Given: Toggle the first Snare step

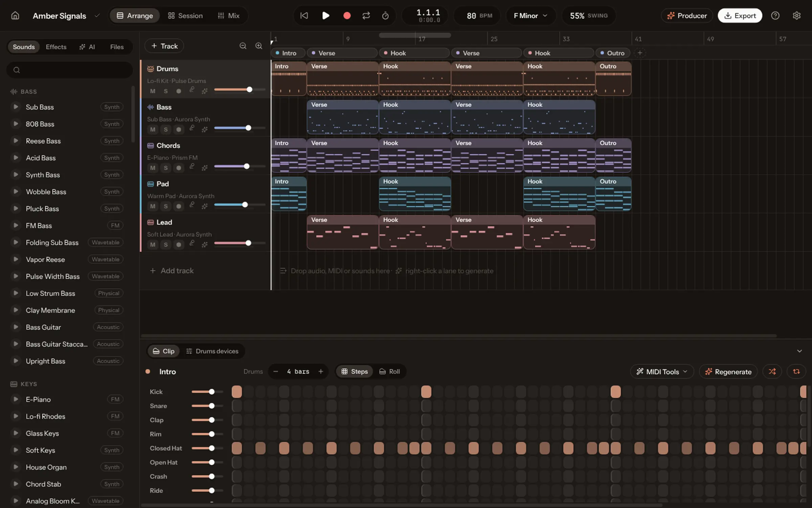Looking at the screenshot, I should [x=237, y=406].
